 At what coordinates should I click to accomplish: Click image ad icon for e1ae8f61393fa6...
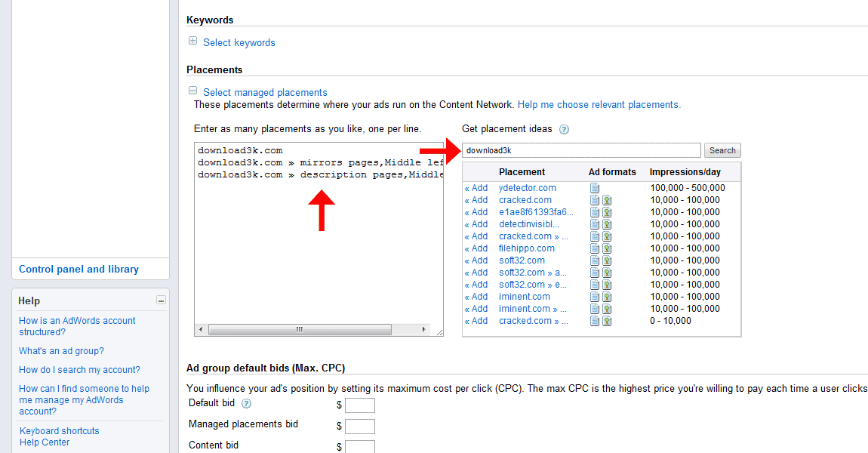click(x=607, y=212)
